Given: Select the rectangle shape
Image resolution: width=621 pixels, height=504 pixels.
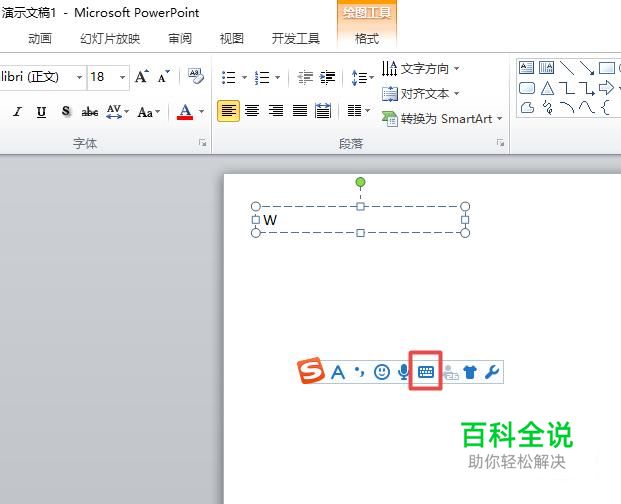Looking at the screenshot, I should 606,68.
